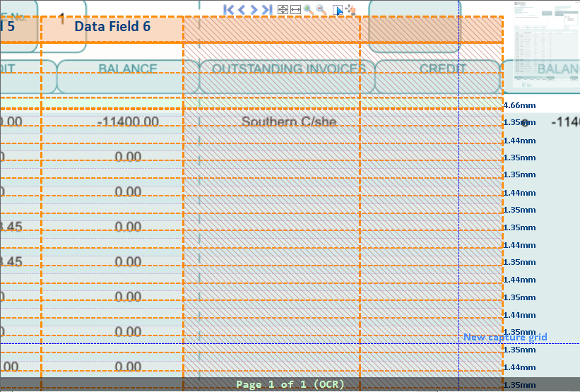Go to the previous page

pos(241,9)
